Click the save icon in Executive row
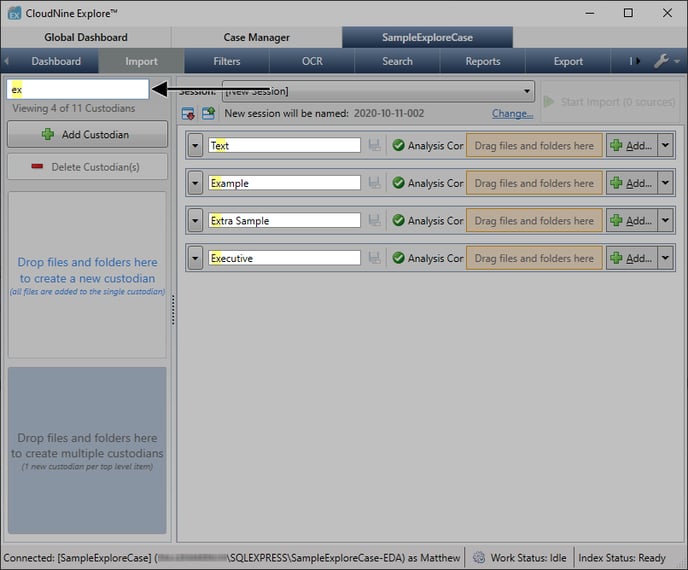 coord(374,258)
